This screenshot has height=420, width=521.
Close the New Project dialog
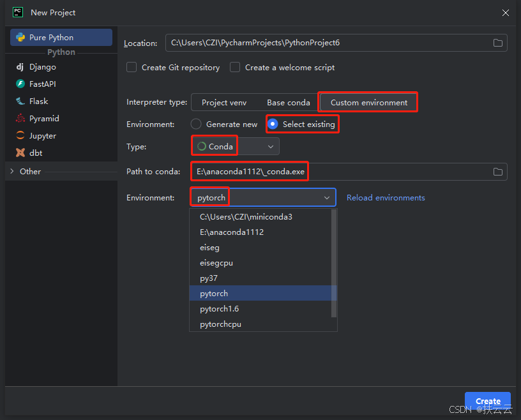[x=506, y=13]
